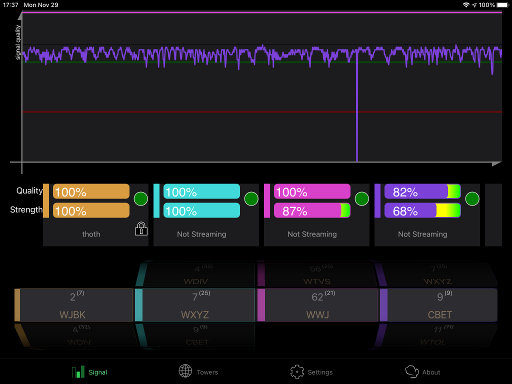Select channel 62 WWJ on magenta tuner

(317, 305)
